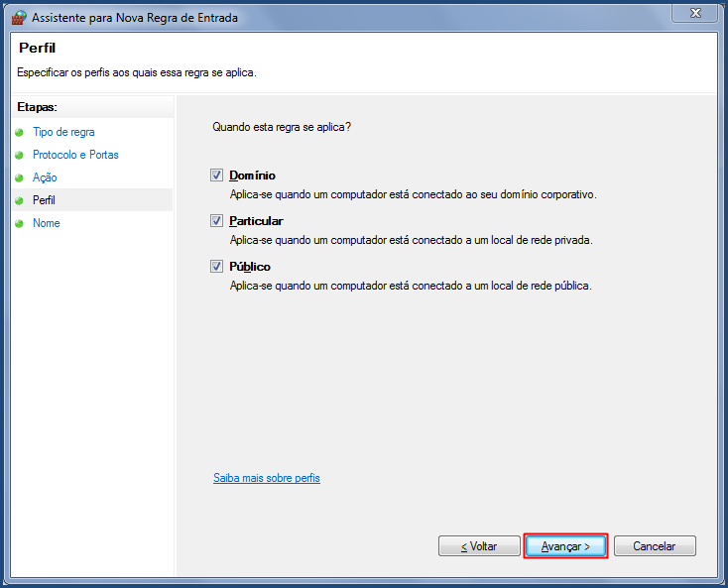Cancel the wizard with Cancelar

655,546
